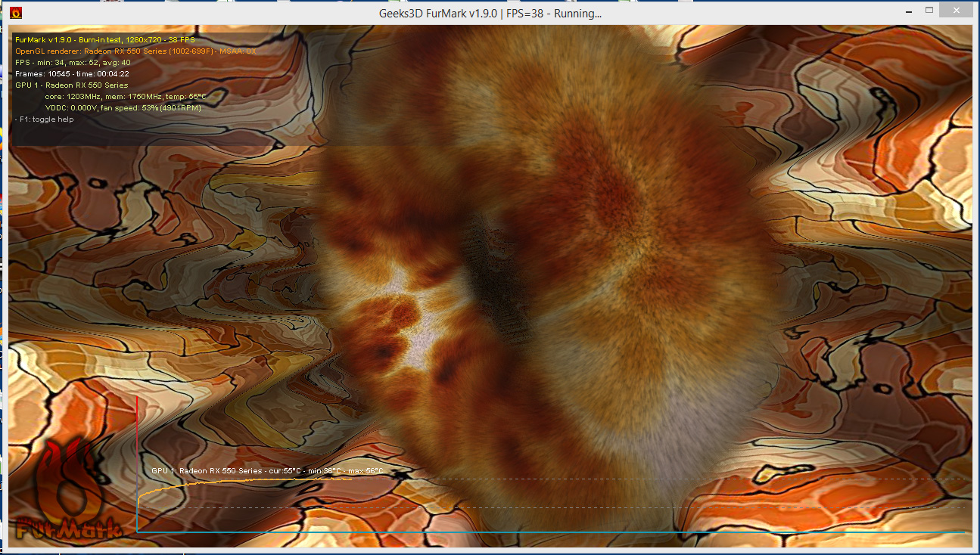Image resolution: width=980 pixels, height=555 pixels.
Task: Click the upper dashed line of temperature graph
Action: 681,479
